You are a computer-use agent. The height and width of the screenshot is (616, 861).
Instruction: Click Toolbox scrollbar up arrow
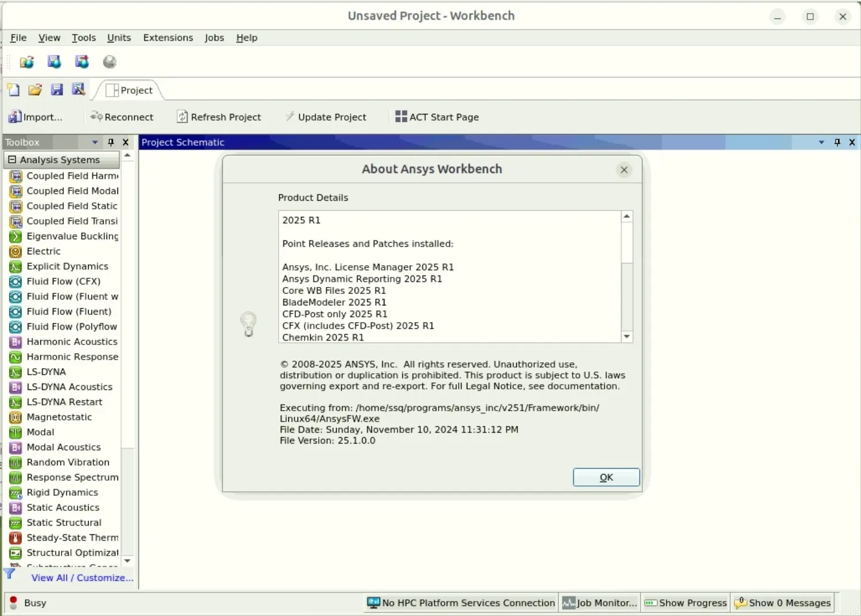pos(128,155)
